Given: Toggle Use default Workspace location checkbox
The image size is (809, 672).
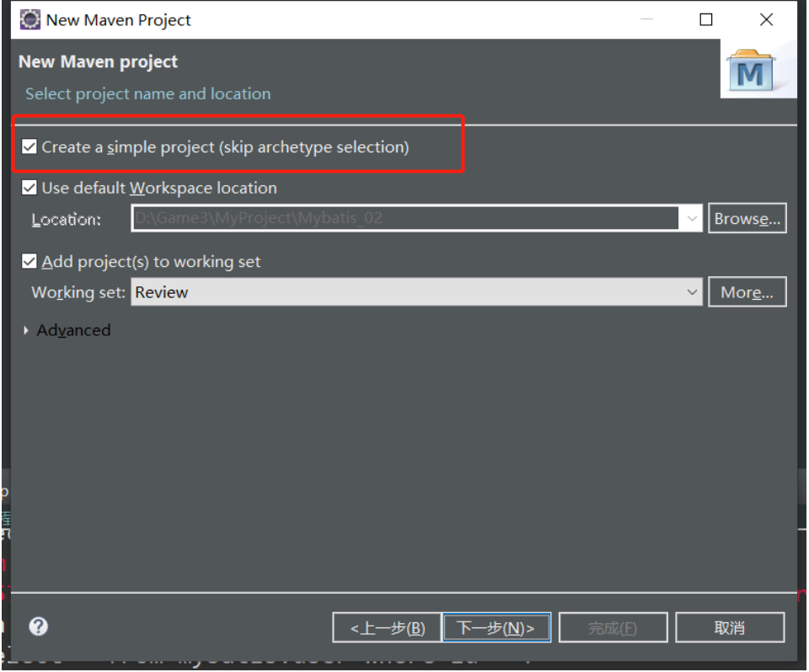Looking at the screenshot, I should (29, 188).
